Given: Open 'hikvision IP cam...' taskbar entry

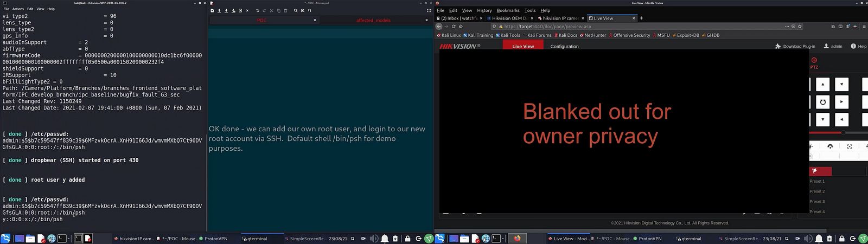Looking at the screenshot, I should (133, 239).
